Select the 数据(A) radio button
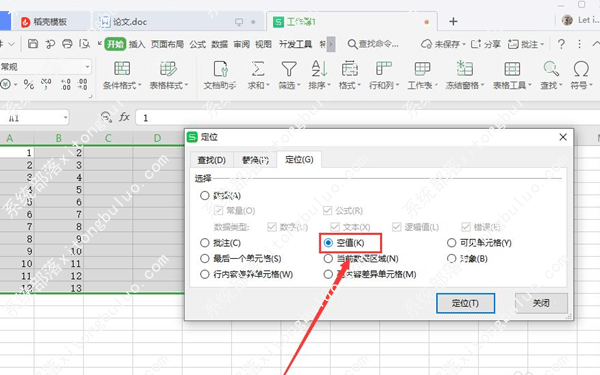 [x=205, y=196]
